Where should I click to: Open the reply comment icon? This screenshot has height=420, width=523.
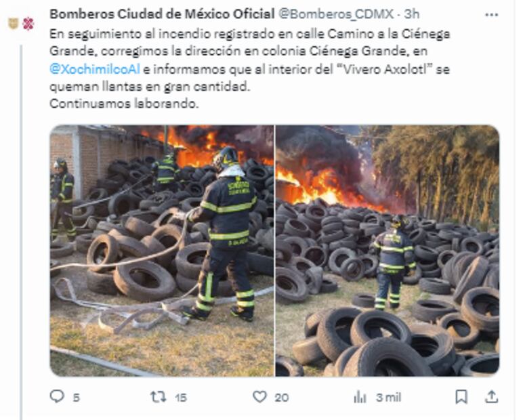pos(57,396)
